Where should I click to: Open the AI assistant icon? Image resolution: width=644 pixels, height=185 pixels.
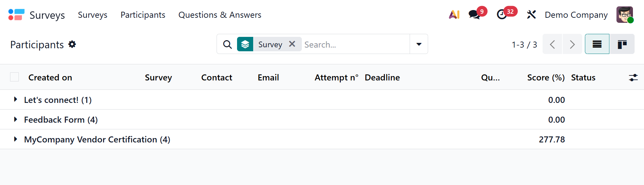pyautogui.click(x=454, y=14)
